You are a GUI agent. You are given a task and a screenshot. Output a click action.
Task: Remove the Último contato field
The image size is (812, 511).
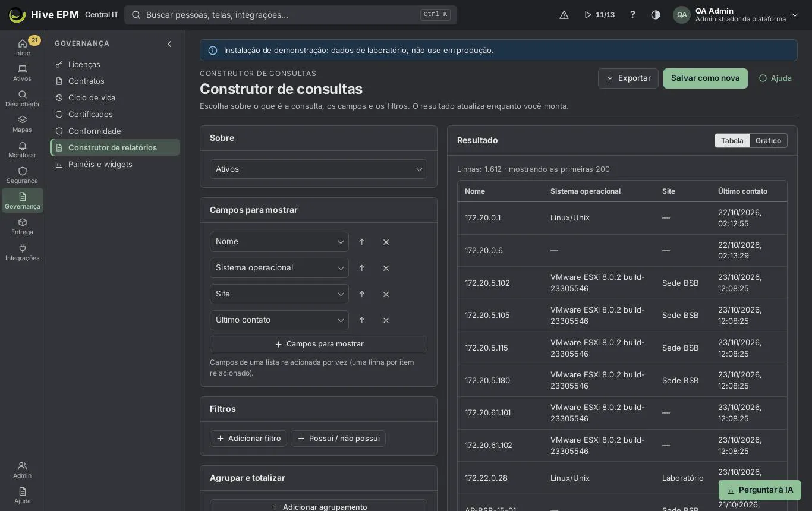click(386, 320)
